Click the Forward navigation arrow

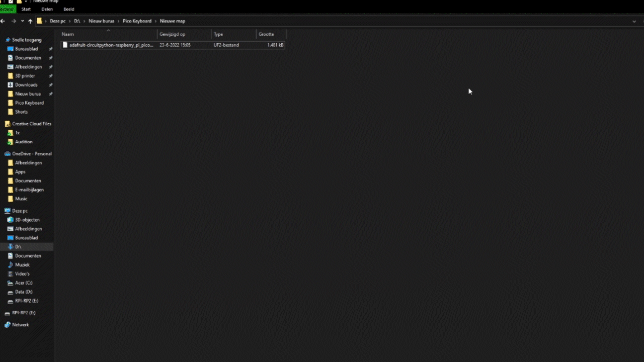pos(14,21)
